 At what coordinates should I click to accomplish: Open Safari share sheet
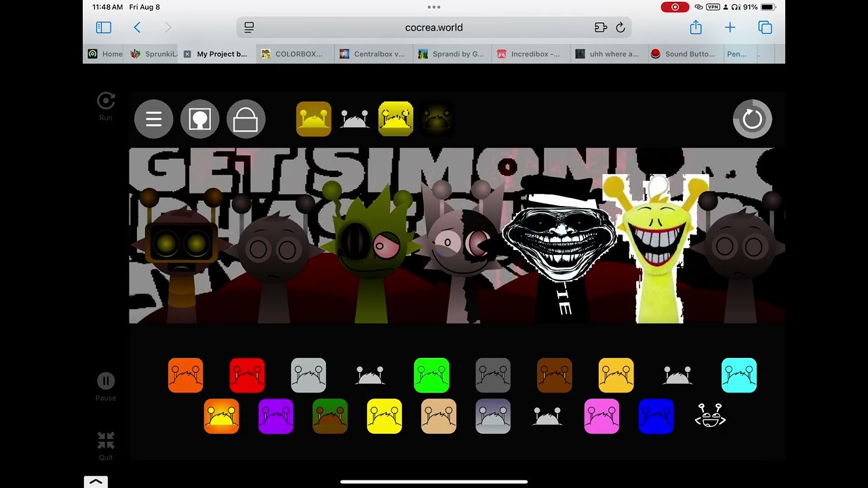pyautogui.click(x=696, y=27)
